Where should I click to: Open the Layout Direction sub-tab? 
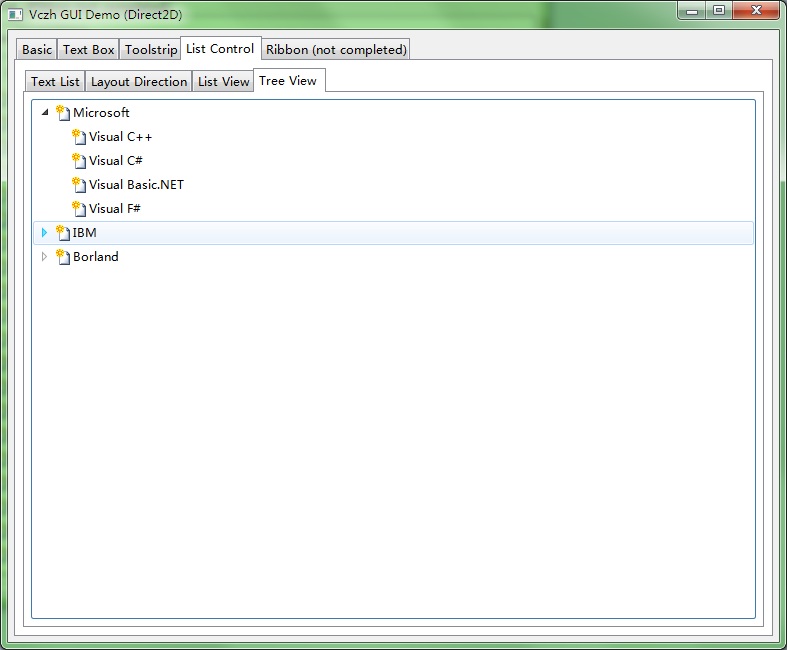[x=139, y=81]
